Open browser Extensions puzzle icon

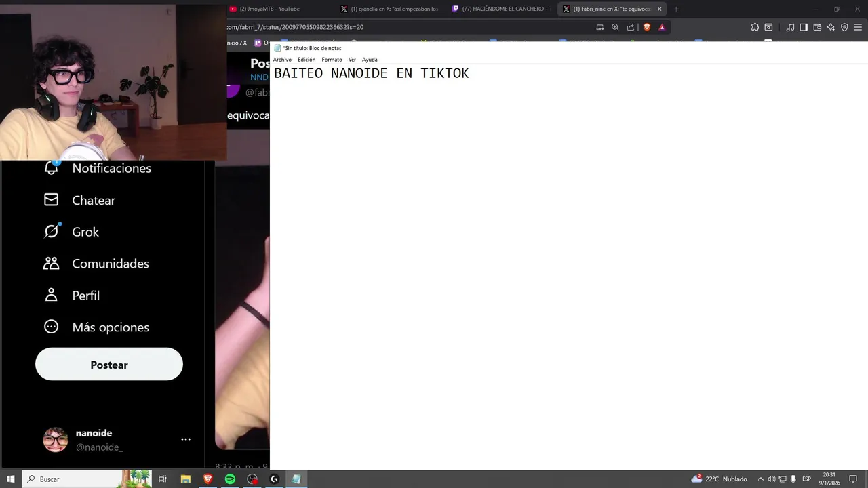[x=755, y=27]
